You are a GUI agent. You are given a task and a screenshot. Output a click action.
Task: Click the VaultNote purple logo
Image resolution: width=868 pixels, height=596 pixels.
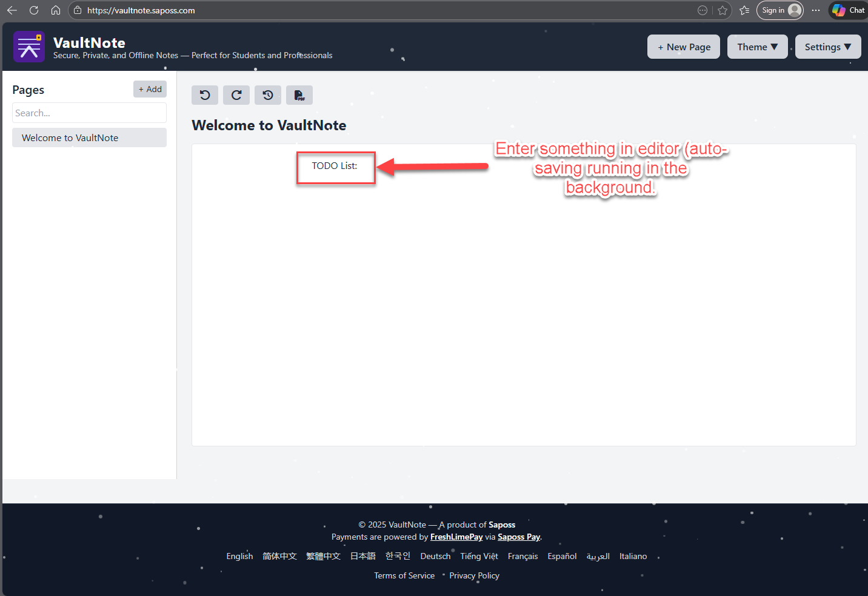pos(29,47)
